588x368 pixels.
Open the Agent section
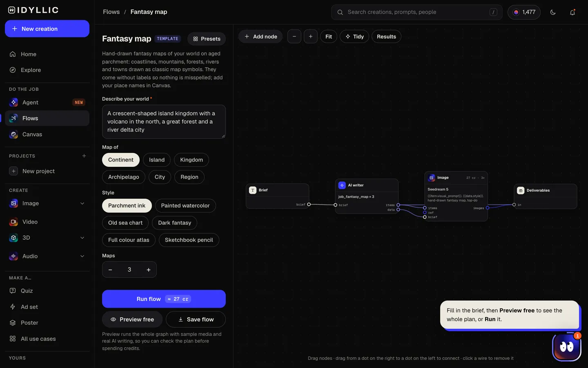47,102
